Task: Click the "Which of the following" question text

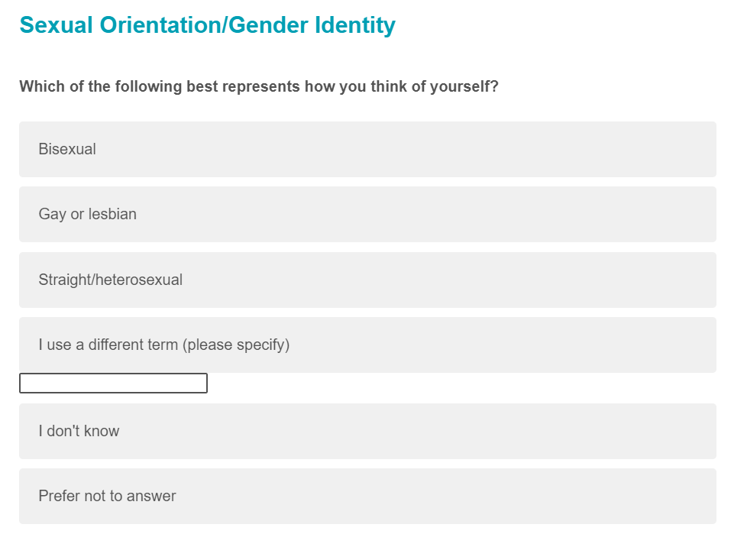Action: tap(259, 86)
